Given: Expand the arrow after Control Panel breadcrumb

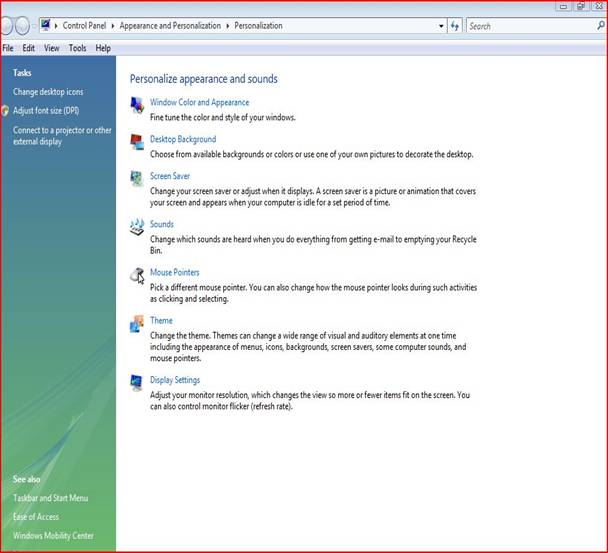Looking at the screenshot, I should point(112,26).
